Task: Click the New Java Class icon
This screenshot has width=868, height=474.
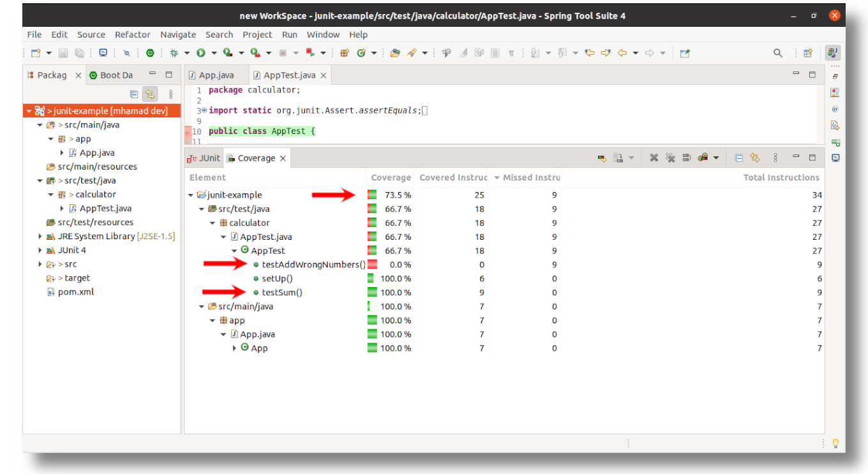Action: (361, 53)
